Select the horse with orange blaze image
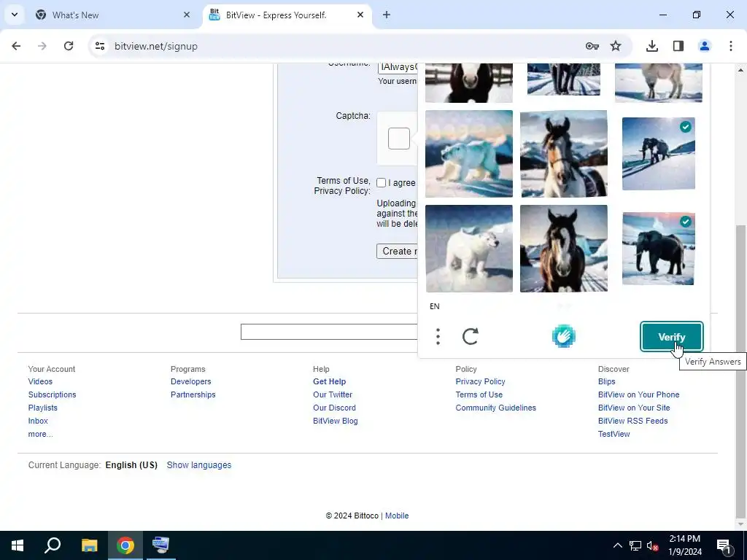This screenshot has height=560, width=747. 564,154
